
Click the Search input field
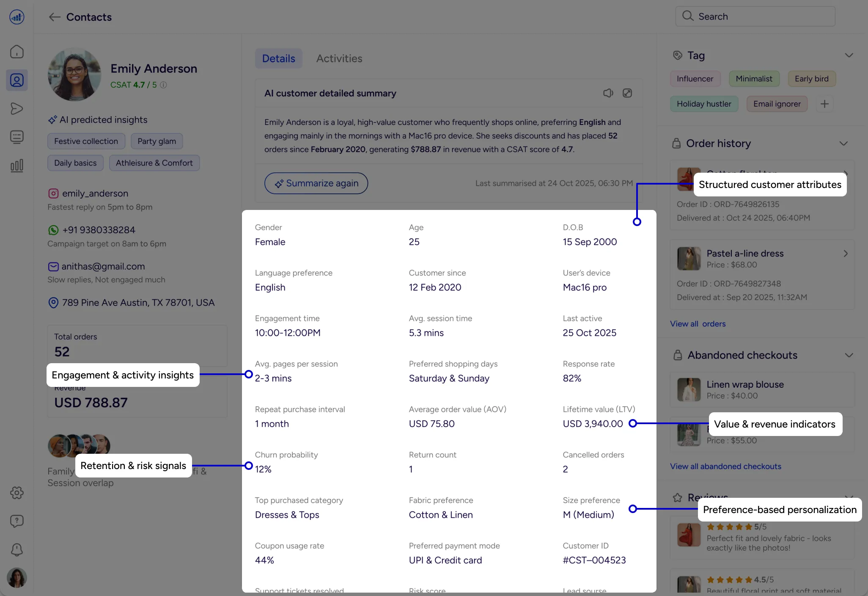tap(755, 17)
